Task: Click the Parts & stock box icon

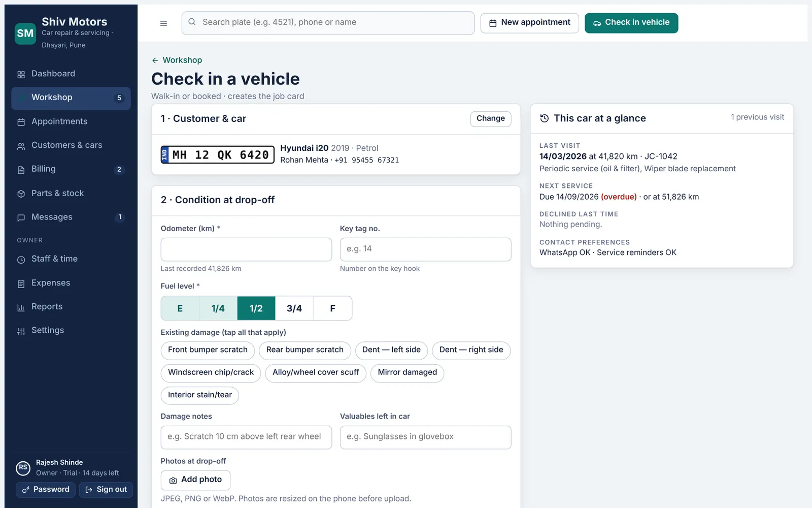Action: (x=21, y=194)
